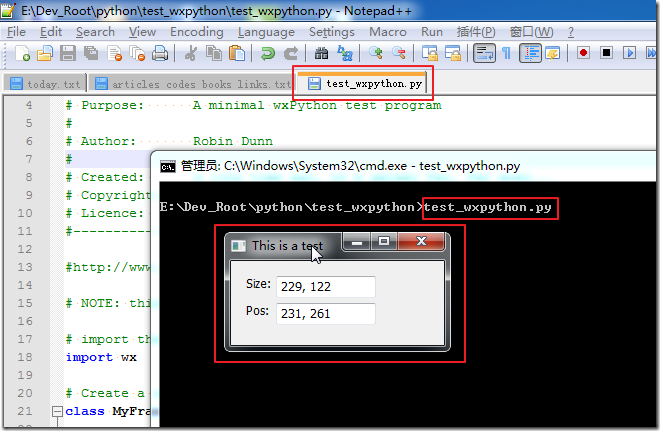
Task: Open Find with binoculars icon
Action: tap(322, 53)
